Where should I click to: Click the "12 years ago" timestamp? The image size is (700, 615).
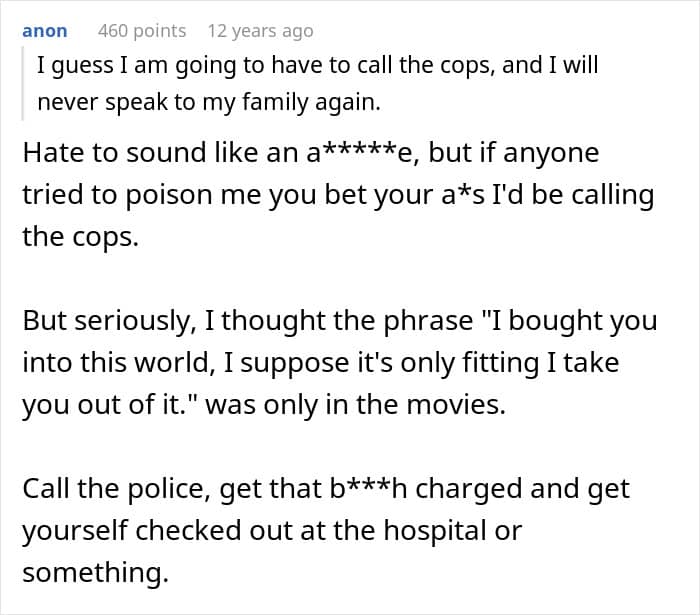click(x=260, y=31)
